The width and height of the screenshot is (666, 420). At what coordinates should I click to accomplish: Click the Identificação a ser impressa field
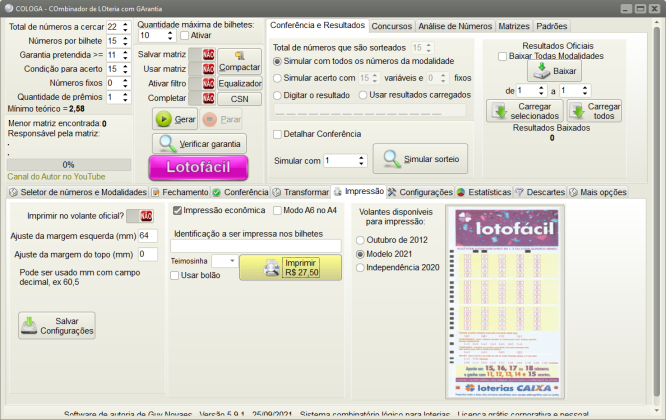pyautogui.click(x=256, y=246)
